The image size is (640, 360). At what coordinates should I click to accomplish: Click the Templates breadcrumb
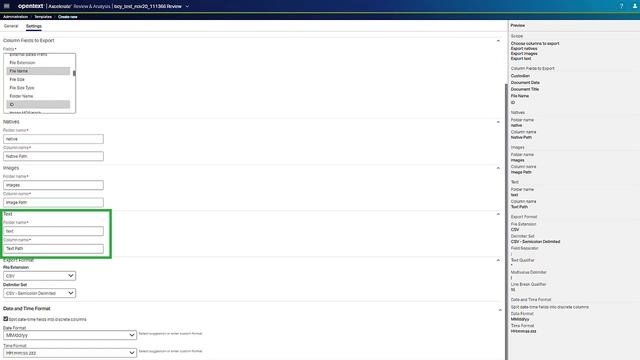tap(43, 17)
